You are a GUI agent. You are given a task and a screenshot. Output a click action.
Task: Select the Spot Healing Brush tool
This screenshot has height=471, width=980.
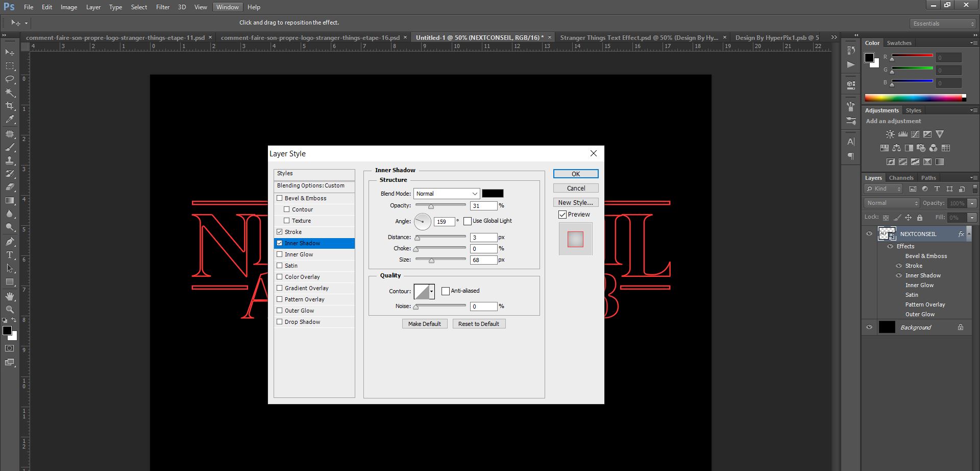(10, 134)
